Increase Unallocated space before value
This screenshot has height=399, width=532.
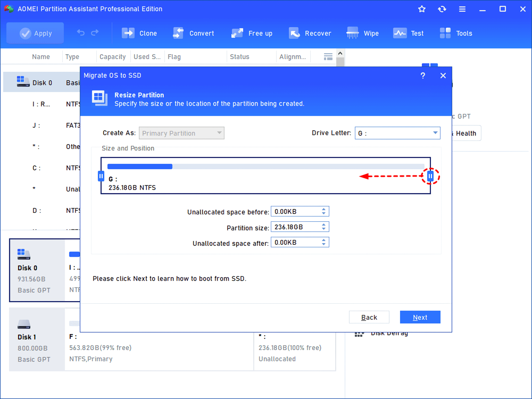(x=323, y=209)
